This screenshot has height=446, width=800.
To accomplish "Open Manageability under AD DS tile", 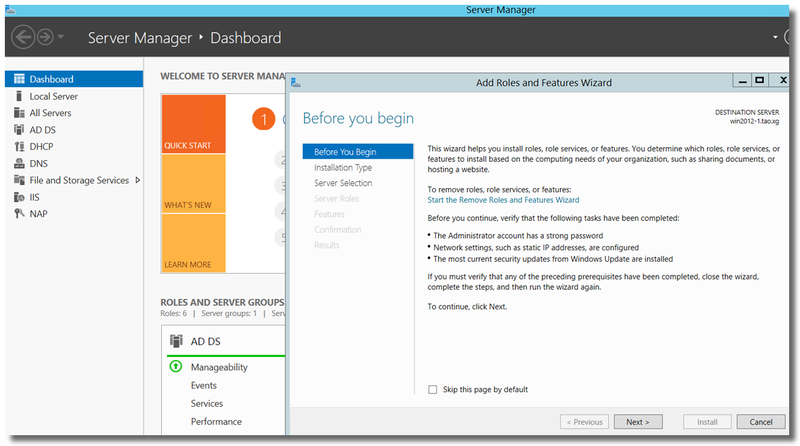I will tap(219, 367).
